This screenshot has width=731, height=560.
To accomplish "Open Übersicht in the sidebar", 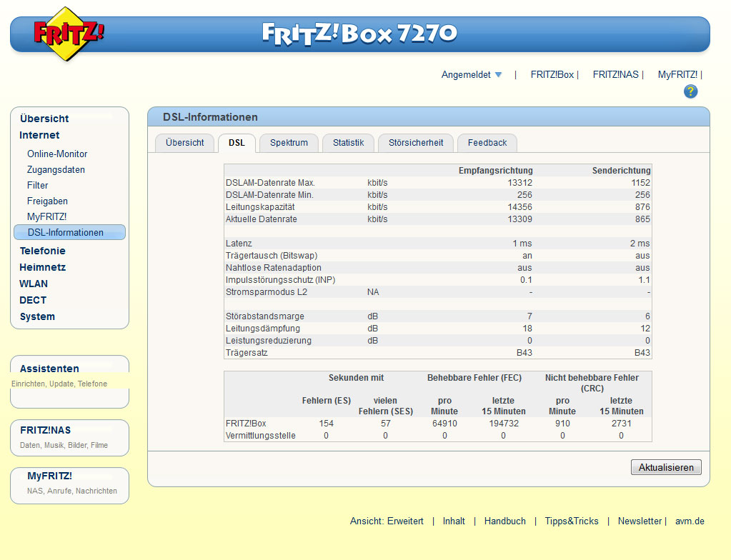I will point(44,119).
